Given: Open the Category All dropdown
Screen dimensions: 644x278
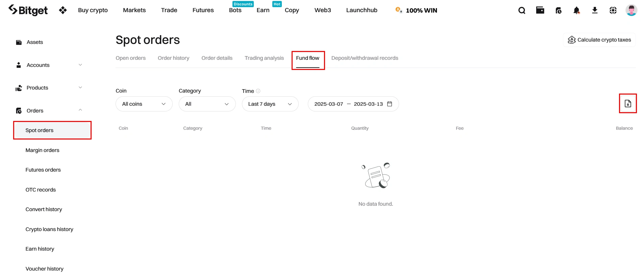Looking at the screenshot, I should click(x=207, y=104).
